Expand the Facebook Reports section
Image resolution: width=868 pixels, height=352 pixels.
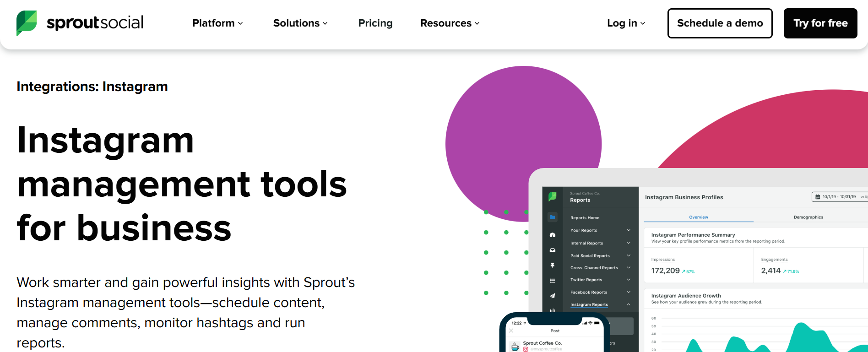600,292
